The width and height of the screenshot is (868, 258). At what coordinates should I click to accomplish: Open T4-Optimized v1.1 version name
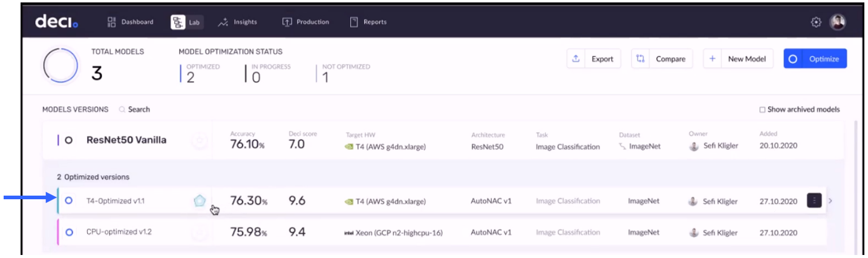coord(116,200)
